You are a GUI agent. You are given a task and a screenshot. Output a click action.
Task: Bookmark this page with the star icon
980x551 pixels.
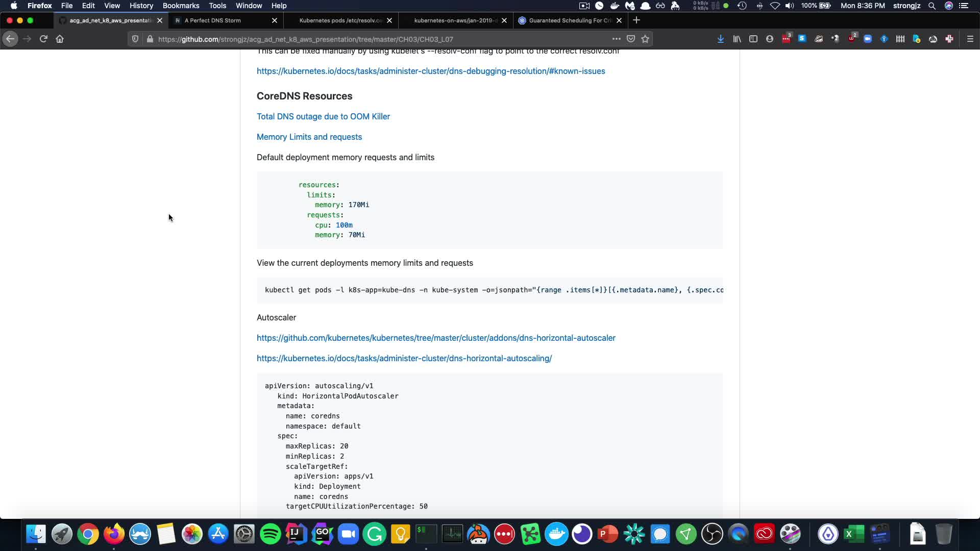(x=645, y=39)
